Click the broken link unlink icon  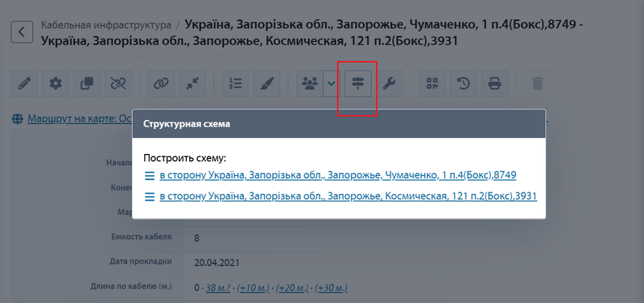point(118,84)
